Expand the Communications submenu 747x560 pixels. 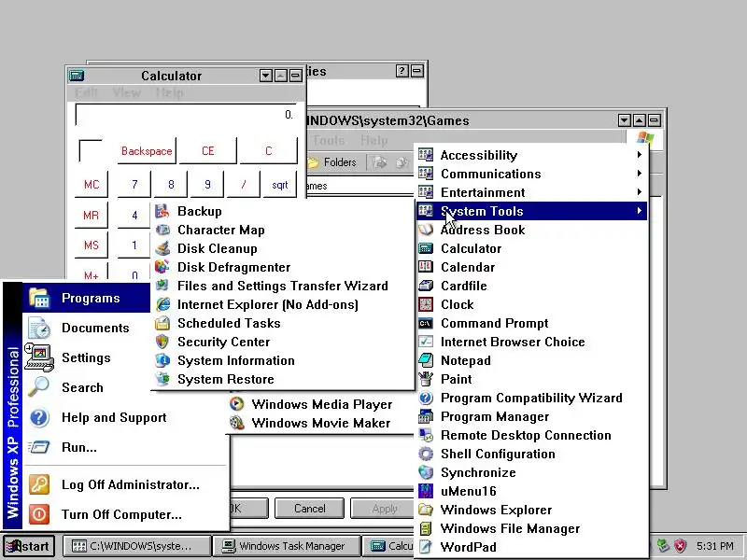pyautogui.click(x=531, y=174)
